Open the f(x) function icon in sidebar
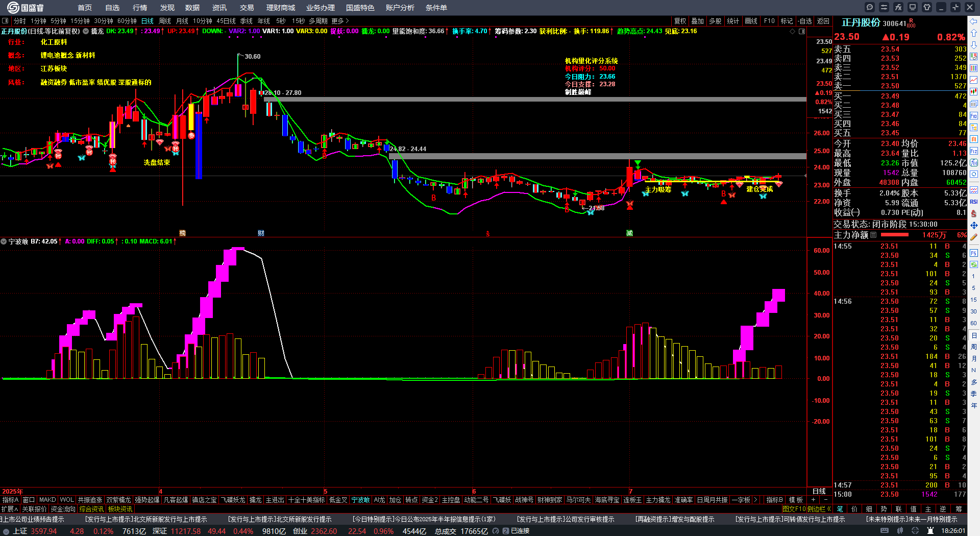 pos(974,163)
